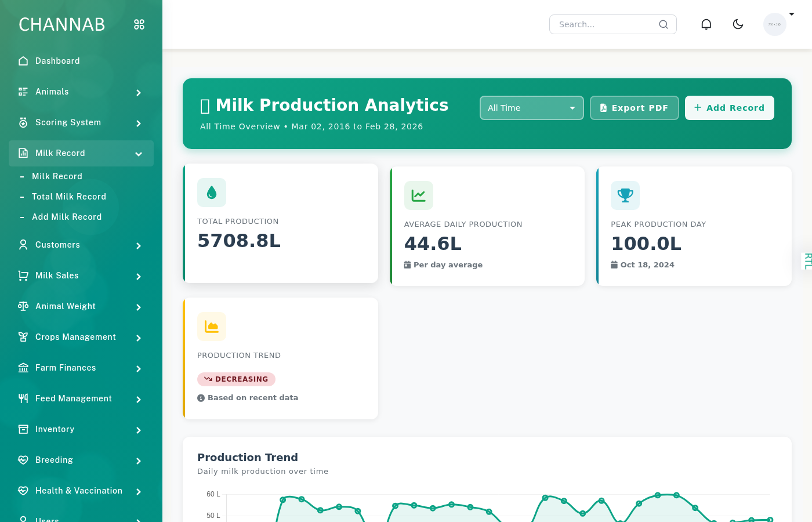
Task: Click the DECREASING trend badge
Action: click(236, 379)
